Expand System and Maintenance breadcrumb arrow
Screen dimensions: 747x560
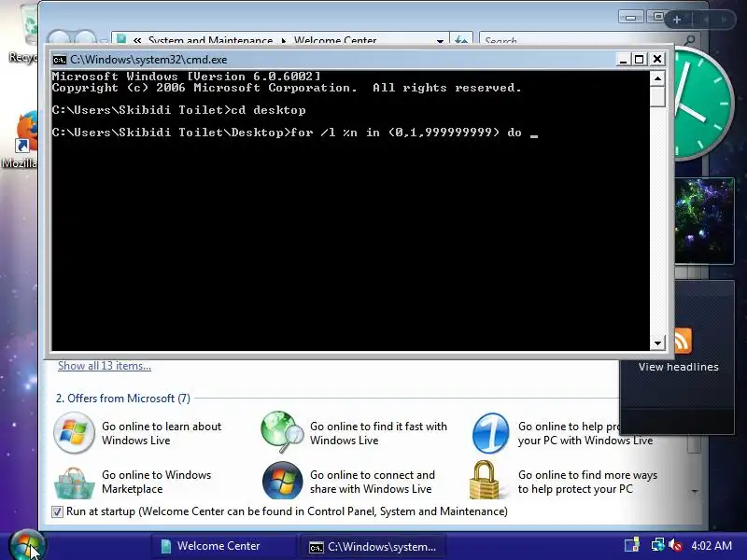284,40
